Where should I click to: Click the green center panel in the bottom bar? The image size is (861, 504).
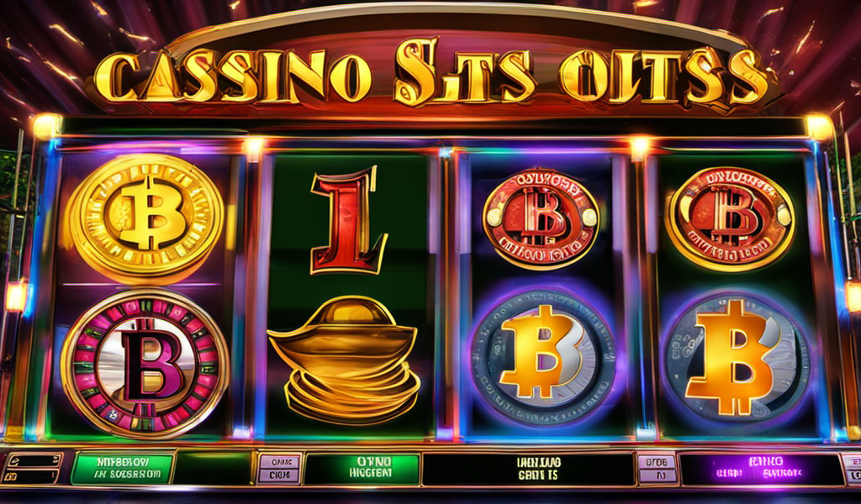click(362, 469)
